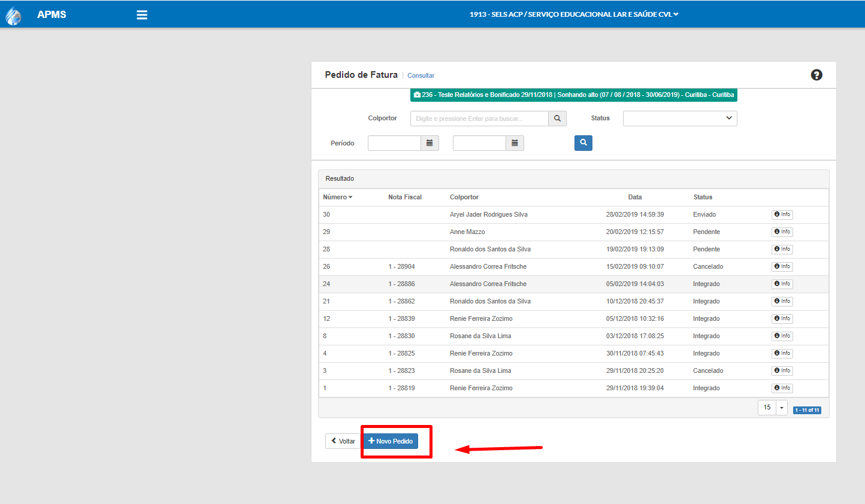The height and width of the screenshot is (504, 865).
Task: Click the 1 - 11 of 11 pager label
Action: (807, 410)
